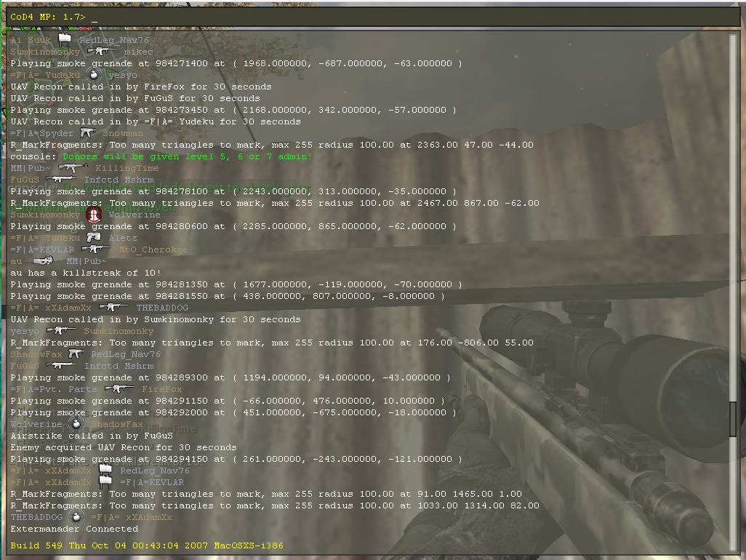Screen dimensions: 746x560
Task: Click 'au has a killstreak of 10!' line
Action: pyautogui.click(x=86, y=273)
